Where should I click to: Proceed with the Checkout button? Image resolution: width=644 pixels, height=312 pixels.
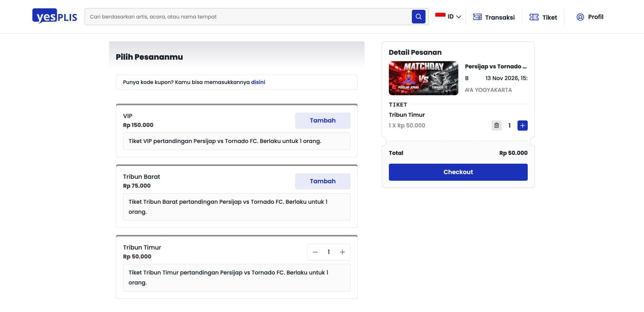[458, 172]
